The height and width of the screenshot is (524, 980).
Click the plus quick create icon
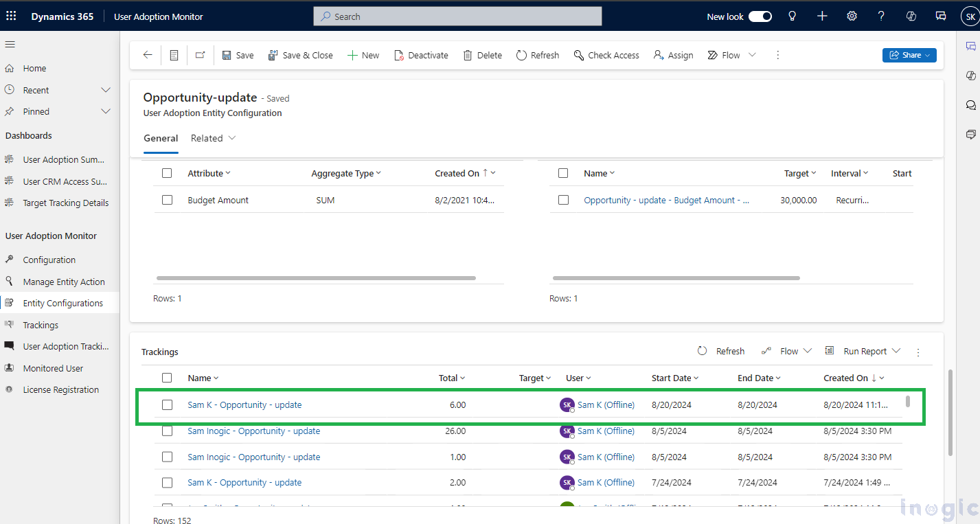822,16
